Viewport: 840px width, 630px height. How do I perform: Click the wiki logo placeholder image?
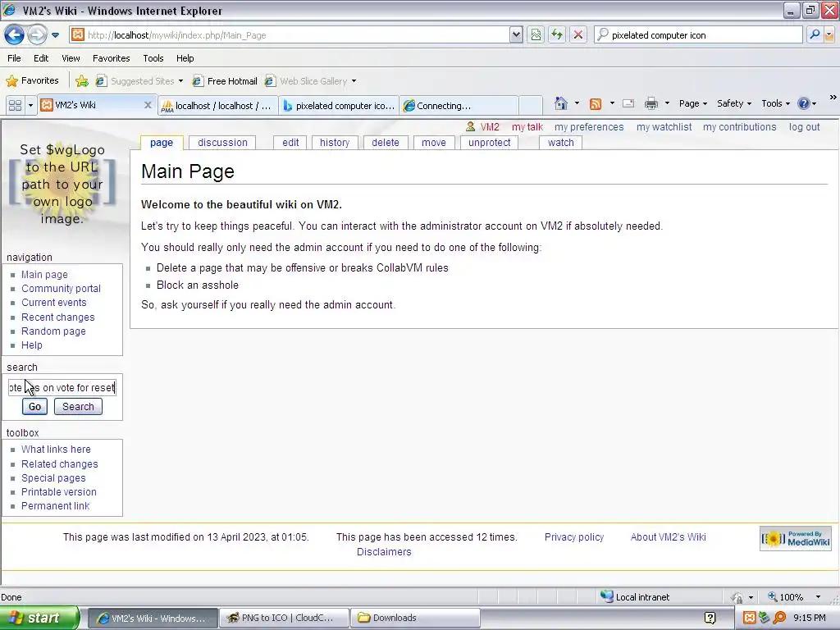(x=62, y=184)
